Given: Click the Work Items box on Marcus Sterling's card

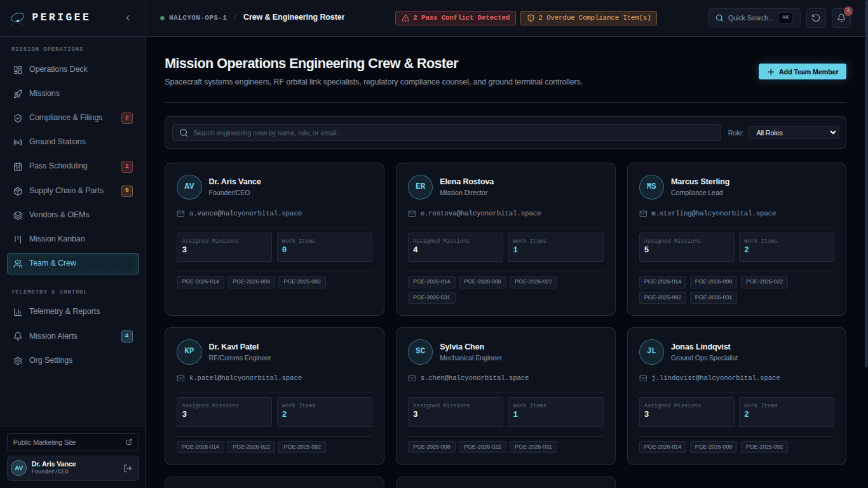Looking at the screenshot, I should 787,247.
